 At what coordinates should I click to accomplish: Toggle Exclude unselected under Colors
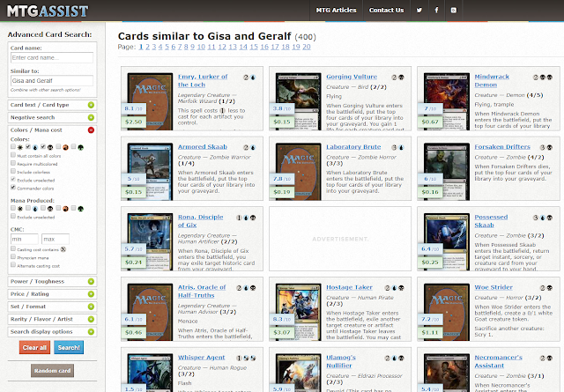[x=13, y=180]
